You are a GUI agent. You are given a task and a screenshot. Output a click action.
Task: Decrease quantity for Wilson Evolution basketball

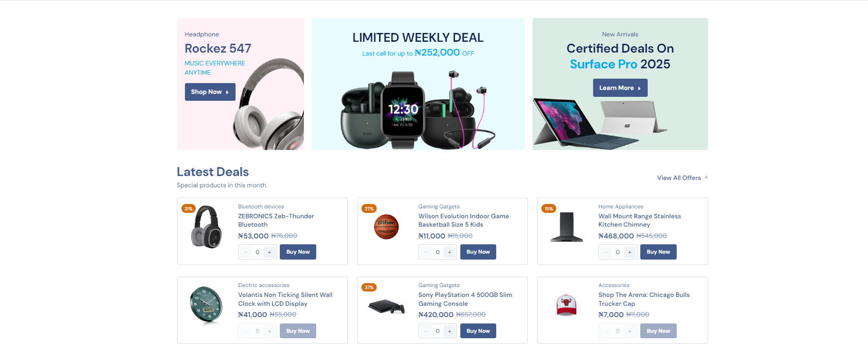426,252
